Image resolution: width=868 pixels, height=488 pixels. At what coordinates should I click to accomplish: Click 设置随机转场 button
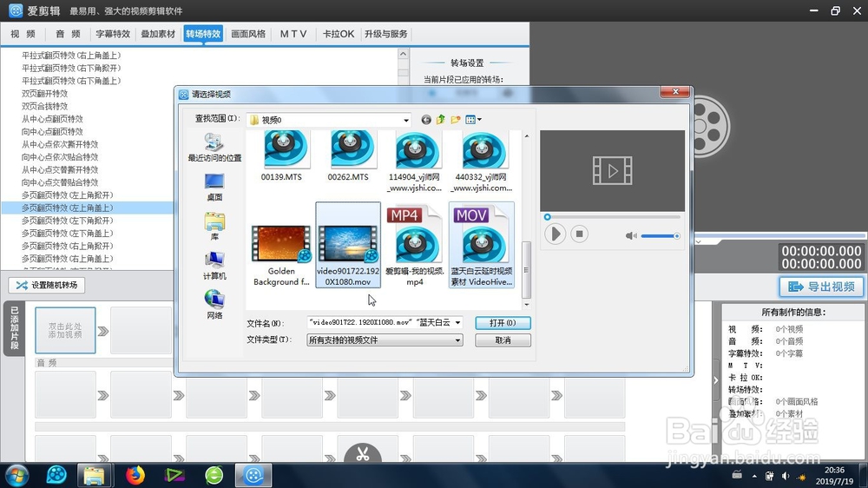pos(47,286)
